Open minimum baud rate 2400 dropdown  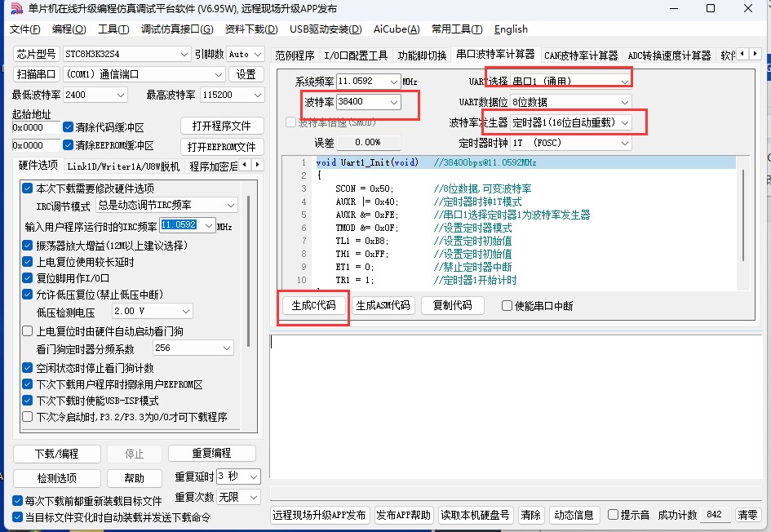point(95,95)
